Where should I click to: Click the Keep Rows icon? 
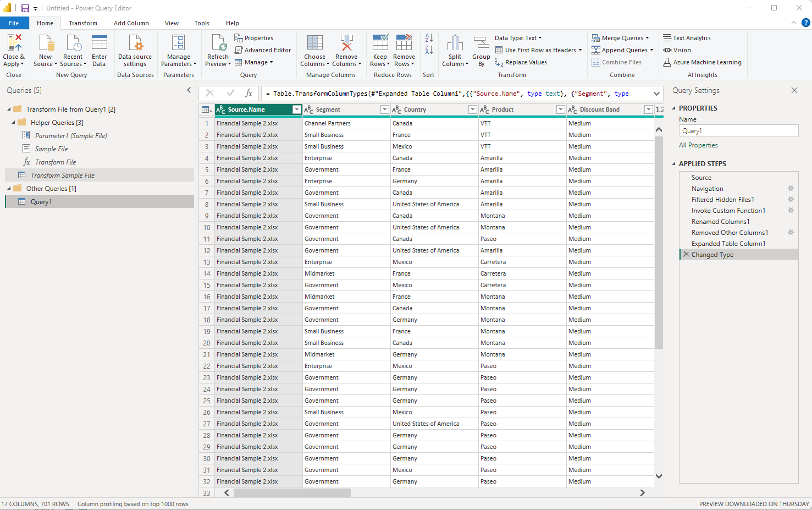point(380,43)
